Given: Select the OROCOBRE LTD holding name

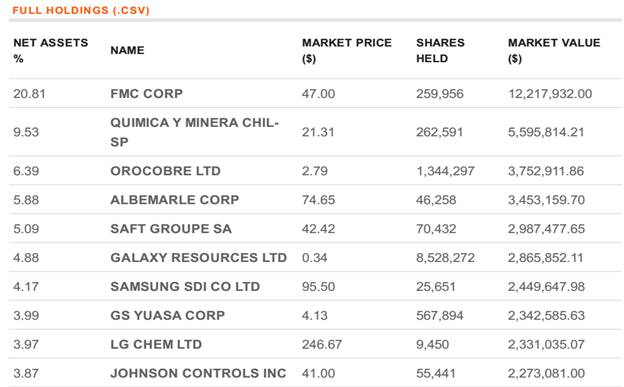Looking at the screenshot, I should [x=166, y=171].
